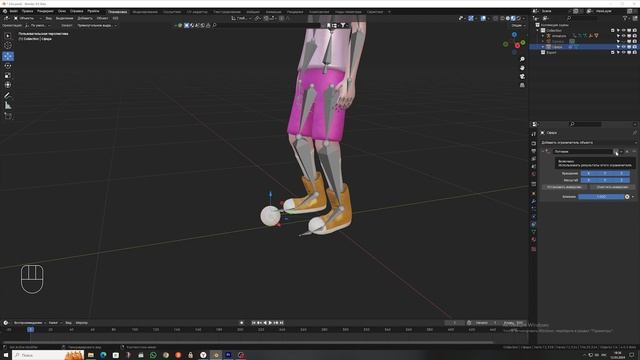Screen dimensions: 640x360
Task: Open the Output properties tab
Action: click(x=533, y=151)
